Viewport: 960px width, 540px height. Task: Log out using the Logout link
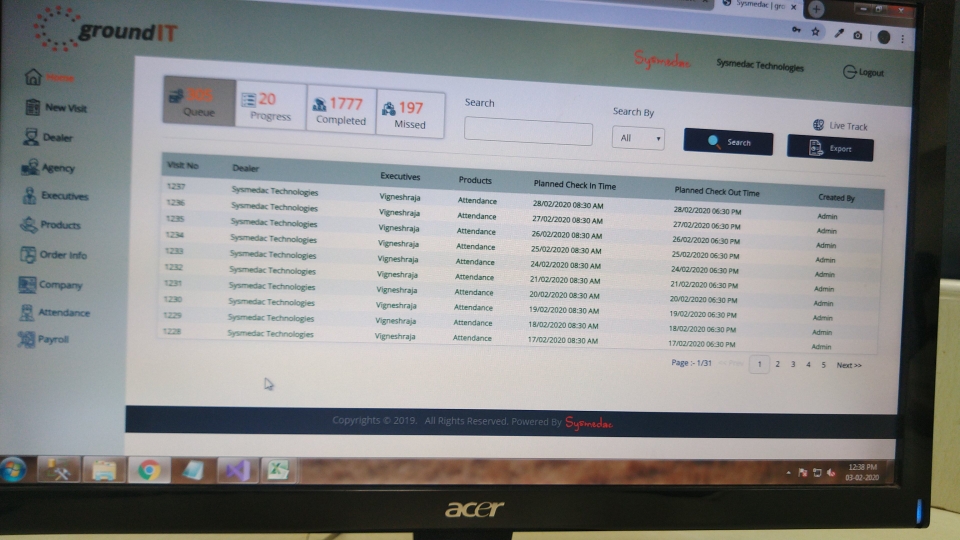pos(864,72)
